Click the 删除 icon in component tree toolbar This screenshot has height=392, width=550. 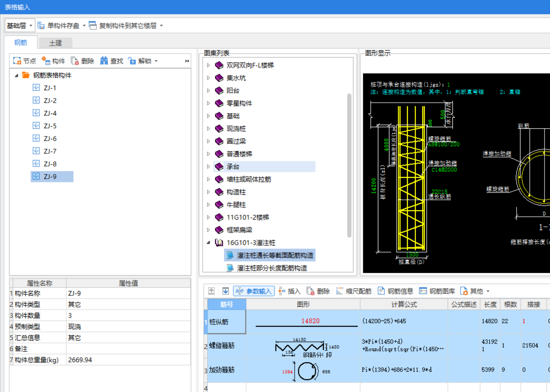coord(75,61)
